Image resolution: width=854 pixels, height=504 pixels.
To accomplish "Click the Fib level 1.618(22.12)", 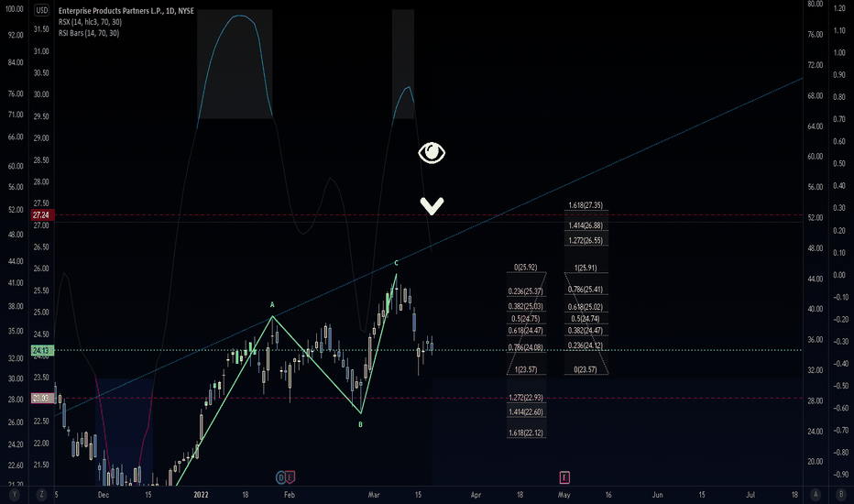I will coord(526,433).
